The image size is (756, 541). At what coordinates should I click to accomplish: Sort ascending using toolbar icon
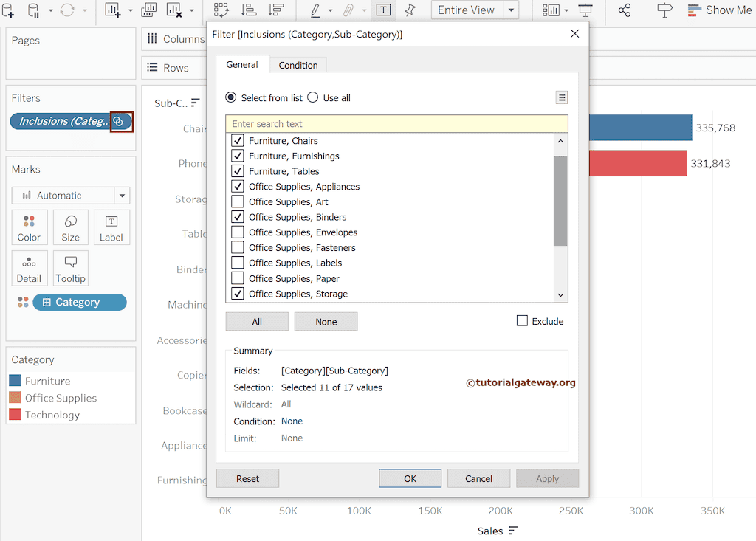pos(249,10)
